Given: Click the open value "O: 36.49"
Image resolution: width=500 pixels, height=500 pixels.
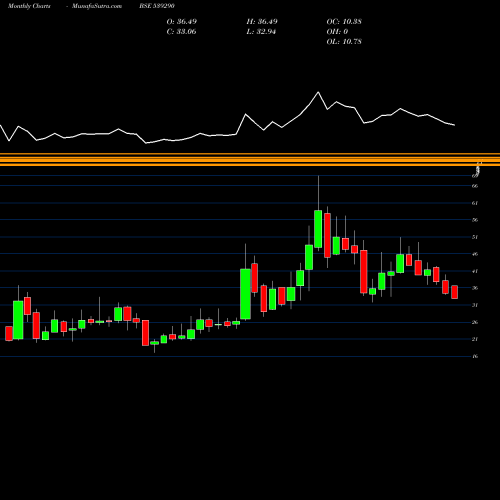Looking at the screenshot, I should [182, 22].
